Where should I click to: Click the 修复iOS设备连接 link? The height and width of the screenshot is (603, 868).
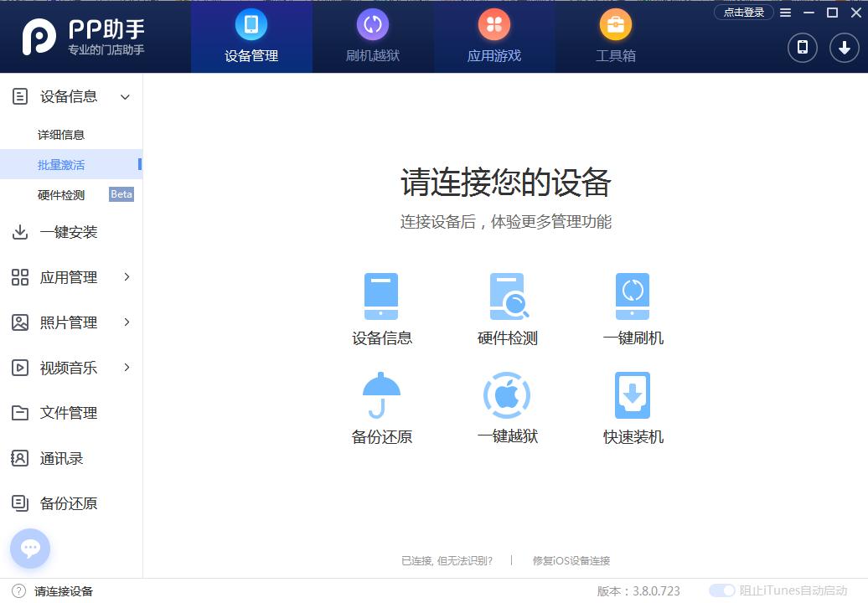(571, 560)
